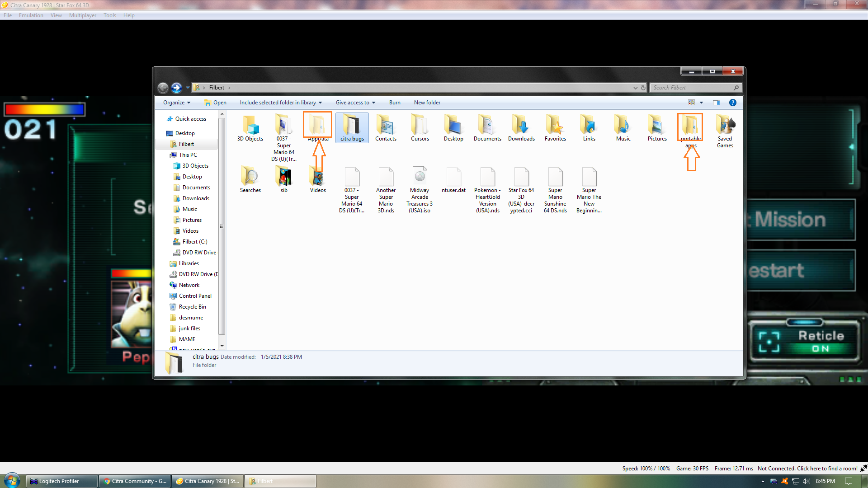868x488 pixels.
Task: Click the volume tray icon
Action: pyautogui.click(x=806, y=481)
